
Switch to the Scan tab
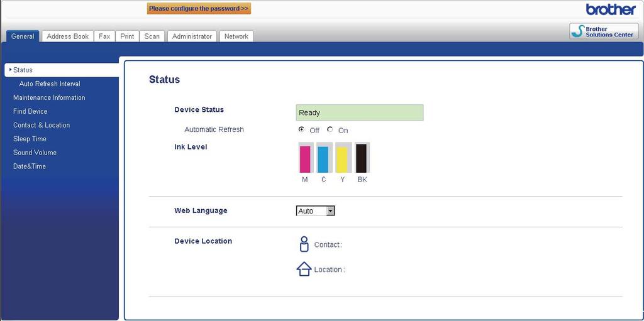pos(152,36)
